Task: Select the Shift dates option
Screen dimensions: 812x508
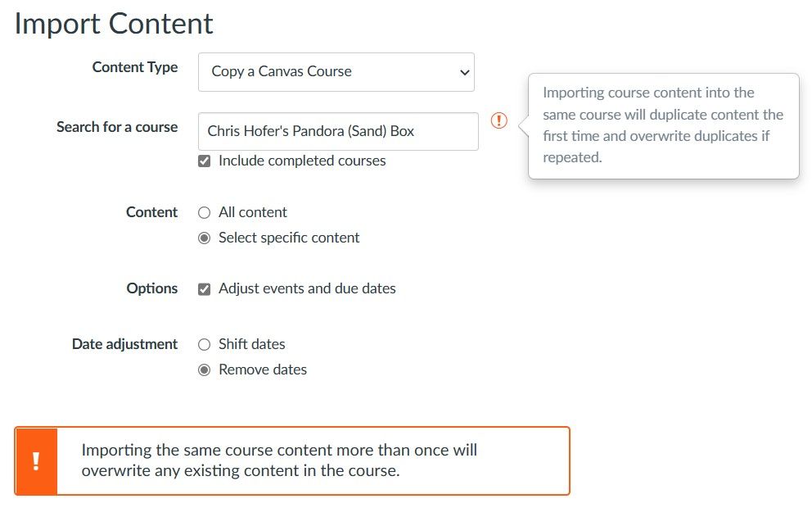Action: point(205,345)
